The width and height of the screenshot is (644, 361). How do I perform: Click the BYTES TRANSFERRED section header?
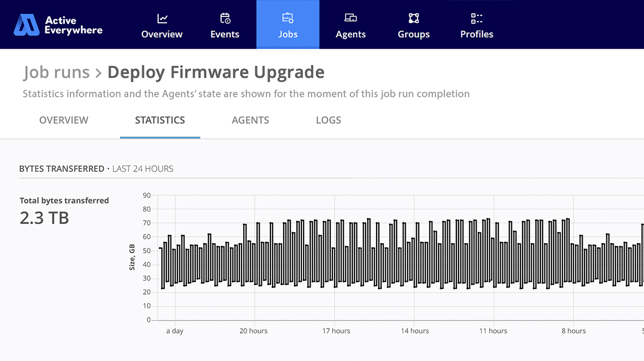click(62, 169)
